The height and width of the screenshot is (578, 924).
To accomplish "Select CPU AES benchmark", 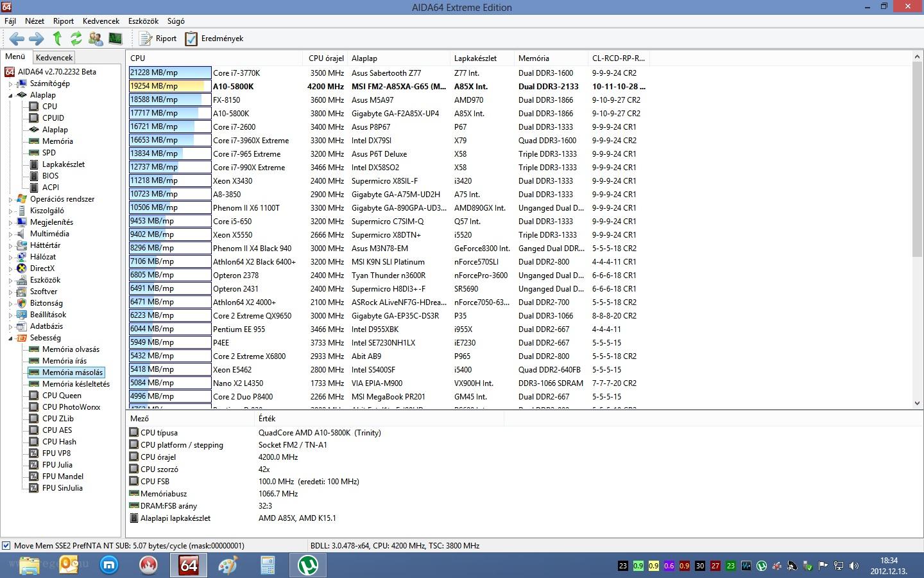I will pyautogui.click(x=57, y=430).
